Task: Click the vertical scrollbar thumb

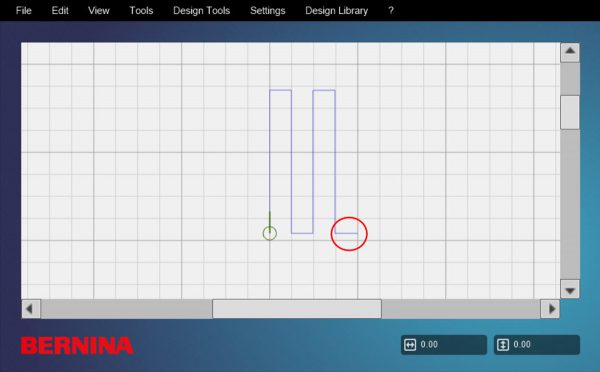Action: [x=570, y=112]
